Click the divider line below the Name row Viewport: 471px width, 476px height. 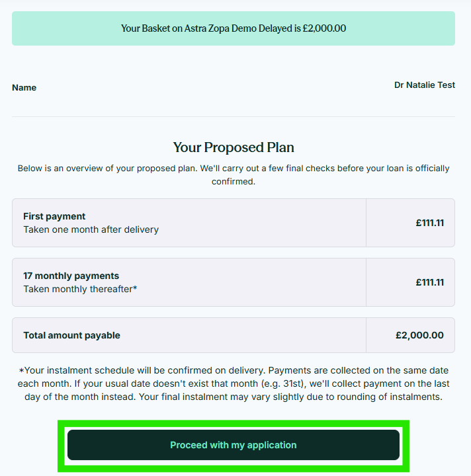(234, 116)
